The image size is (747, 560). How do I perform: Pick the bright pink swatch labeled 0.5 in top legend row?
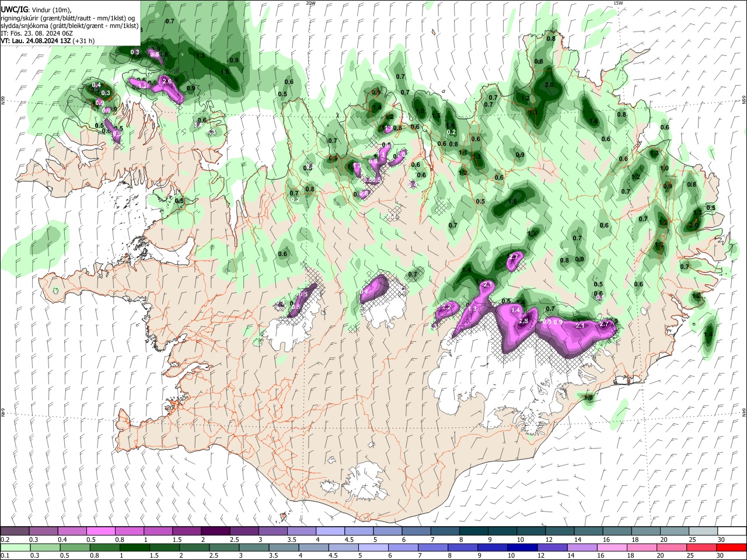100,531
